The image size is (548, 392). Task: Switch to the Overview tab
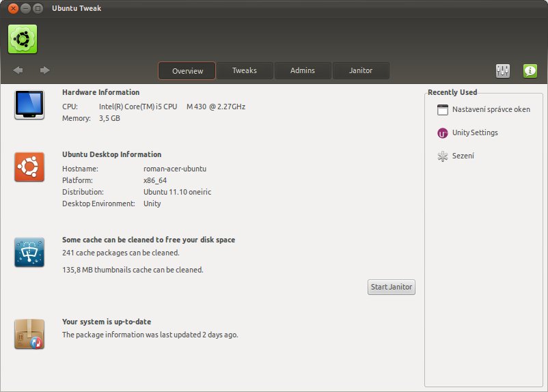tap(187, 70)
